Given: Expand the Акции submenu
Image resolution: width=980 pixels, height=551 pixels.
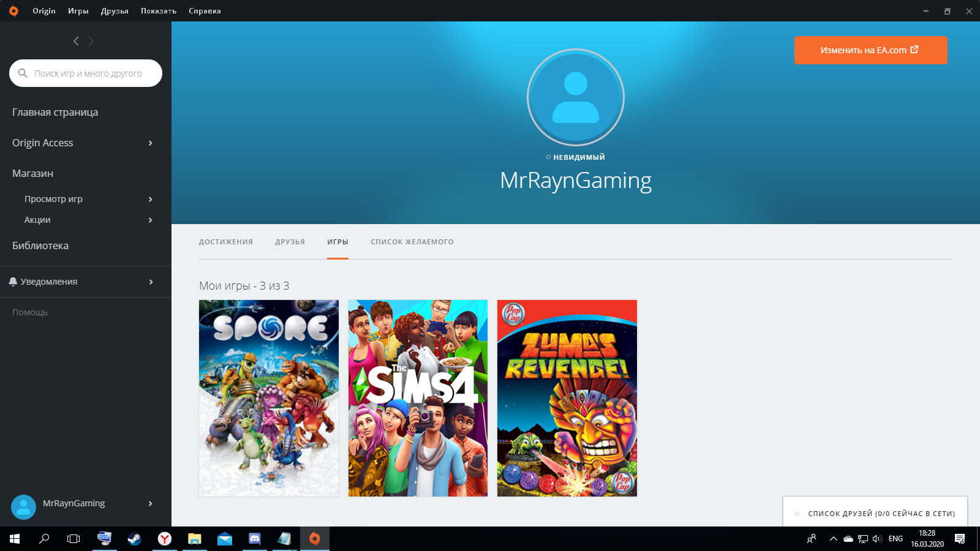Looking at the screenshot, I should [x=150, y=220].
